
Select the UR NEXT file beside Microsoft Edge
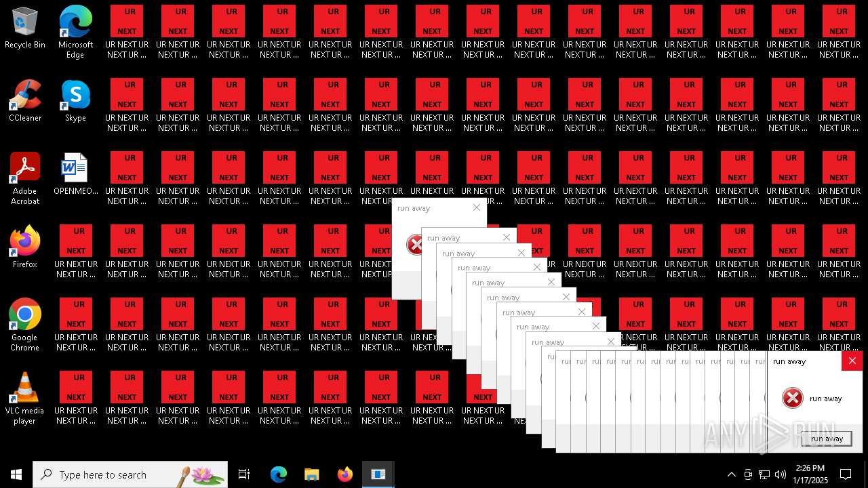coord(127,32)
